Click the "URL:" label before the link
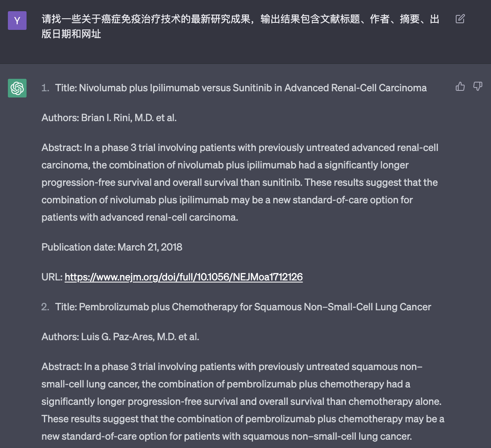The height and width of the screenshot is (448, 491). tap(52, 277)
